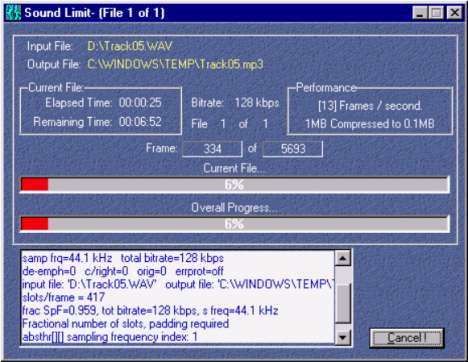Click the 'File 1 of 1' status text

(230, 124)
